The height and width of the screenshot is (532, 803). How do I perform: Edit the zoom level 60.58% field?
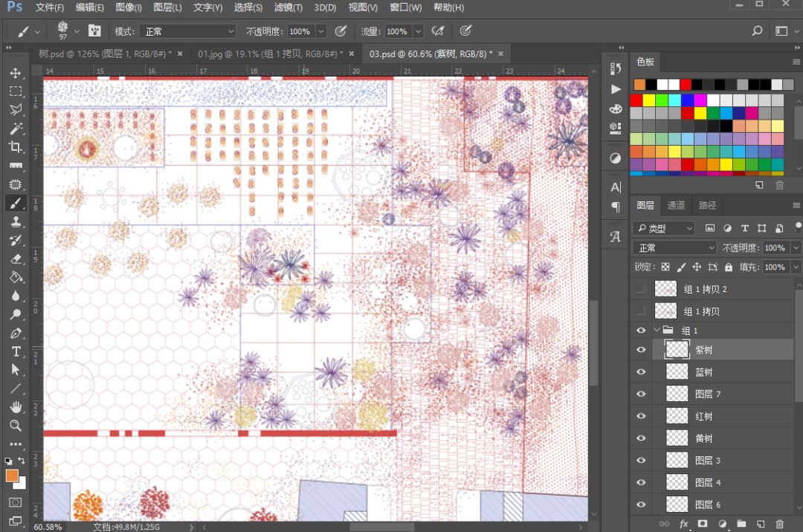[x=48, y=526]
